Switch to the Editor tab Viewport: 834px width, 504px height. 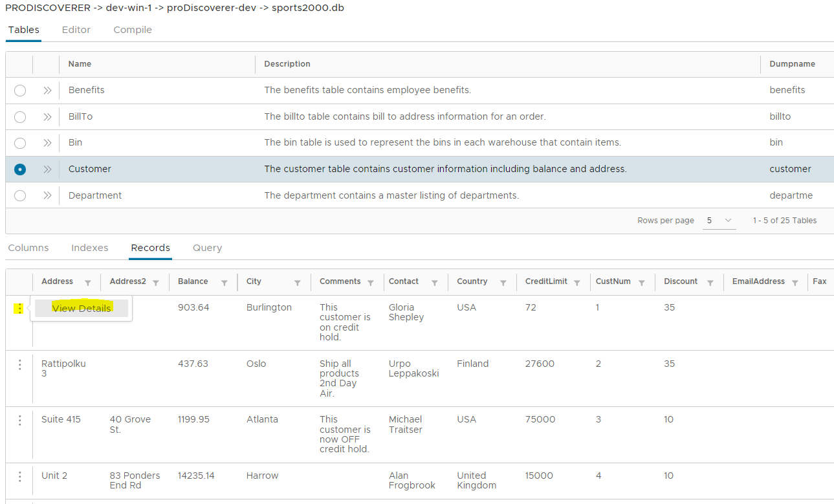coord(76,29)
